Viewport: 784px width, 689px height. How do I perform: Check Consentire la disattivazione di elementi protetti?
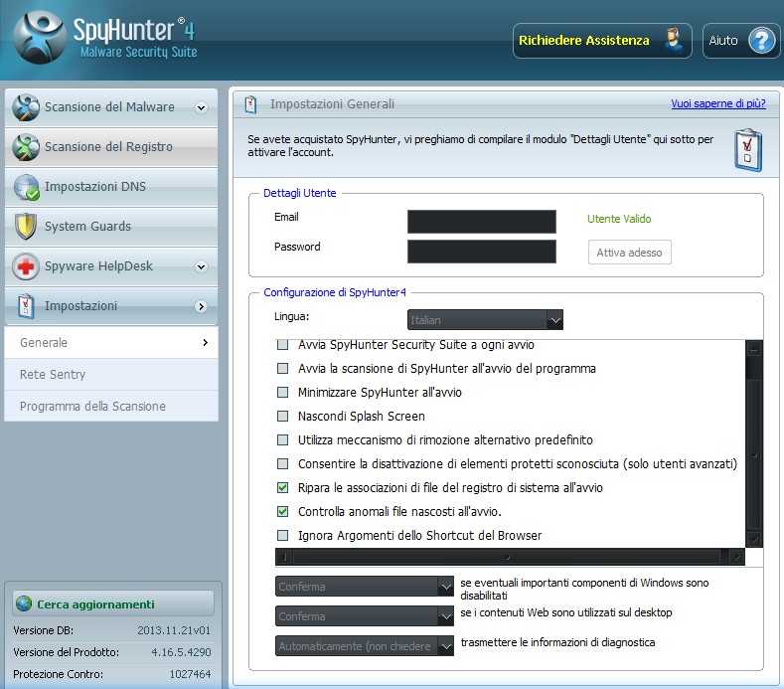tap(282, 464)
